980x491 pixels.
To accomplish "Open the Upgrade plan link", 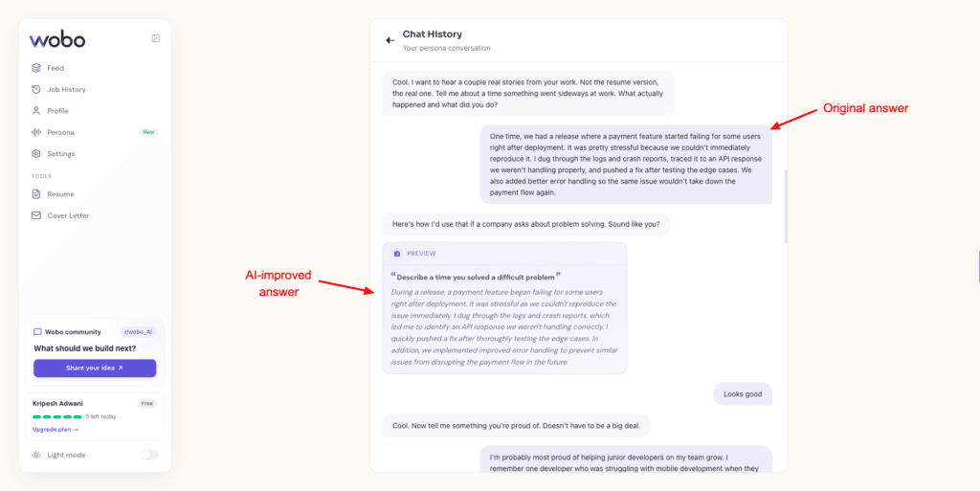I will tap(55, 429).
